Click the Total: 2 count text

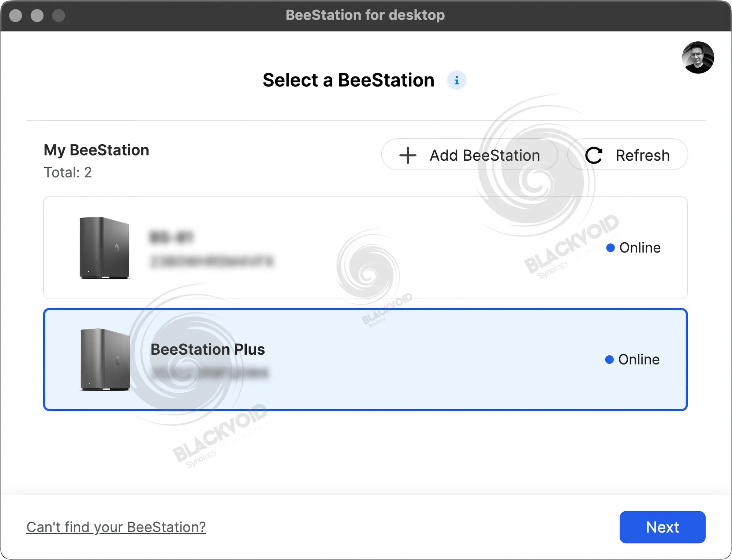click(68, 172)
